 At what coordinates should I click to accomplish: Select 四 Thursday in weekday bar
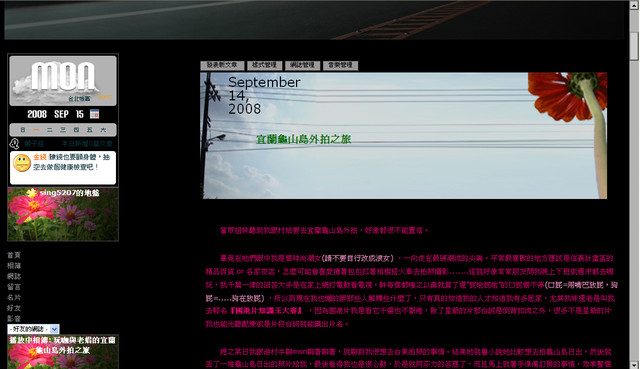(76, 130)
